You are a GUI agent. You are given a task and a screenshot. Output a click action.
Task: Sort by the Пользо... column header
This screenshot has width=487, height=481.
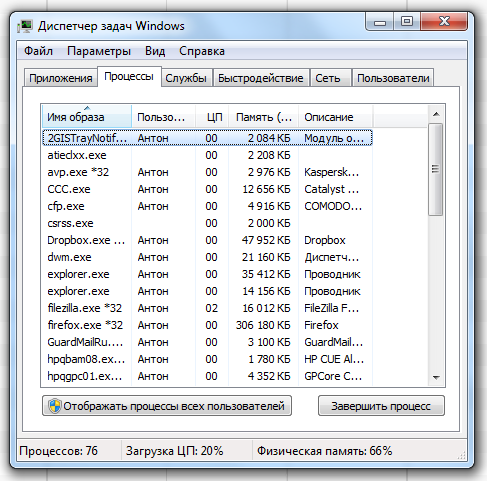pos(163,117)
